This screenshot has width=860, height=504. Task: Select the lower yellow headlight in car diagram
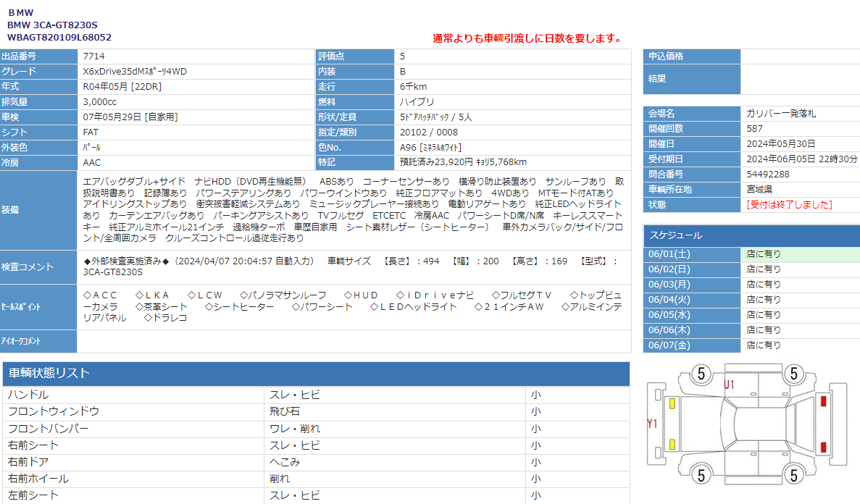click(x=672, y=444)
